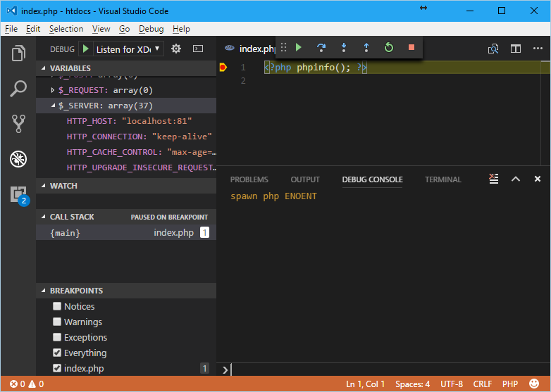Grab the debug toolbar drag handle

coord(283,47)
